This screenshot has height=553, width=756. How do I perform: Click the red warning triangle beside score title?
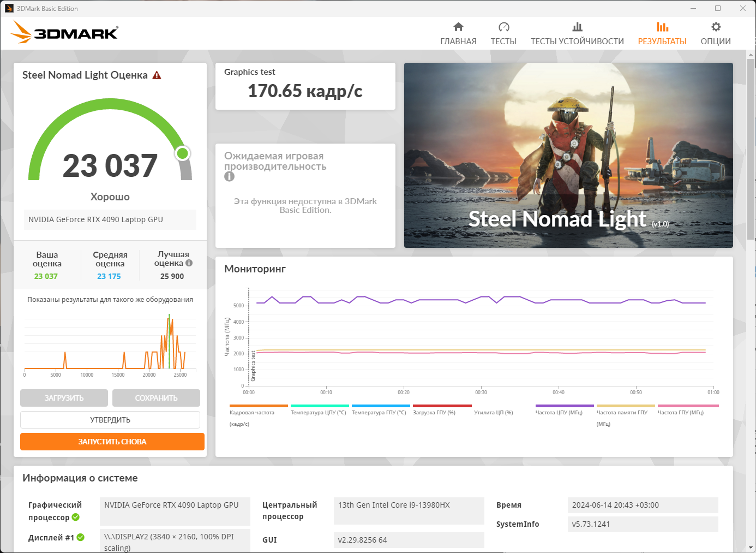pos(157,75)
